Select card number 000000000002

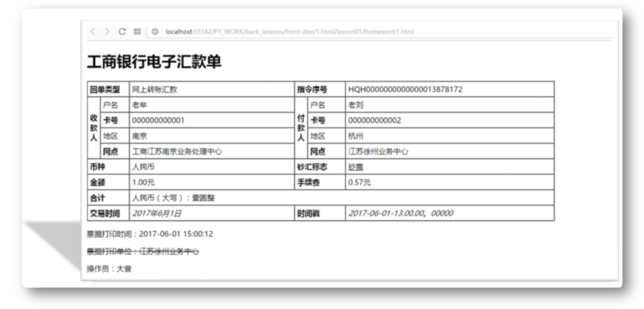coord(374,121)
